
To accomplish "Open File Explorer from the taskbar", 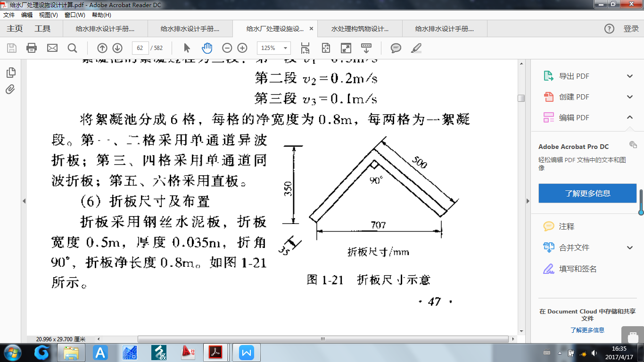I will (x=71, y=353).
